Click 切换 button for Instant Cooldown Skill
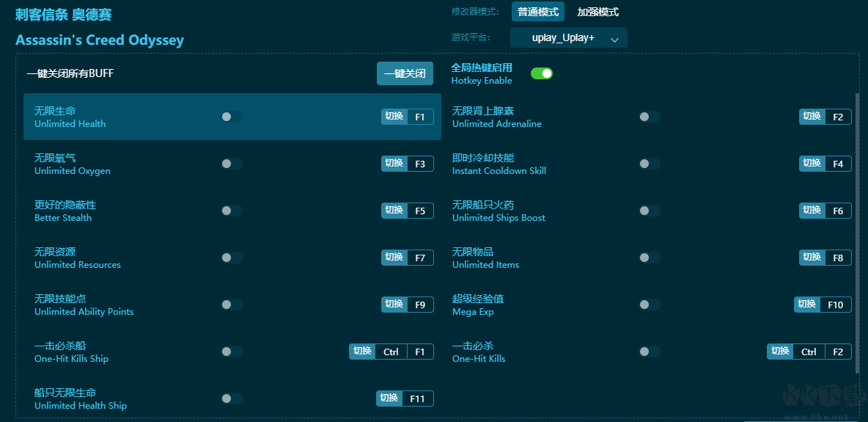868x422 pixels. (x=812, y=164)
